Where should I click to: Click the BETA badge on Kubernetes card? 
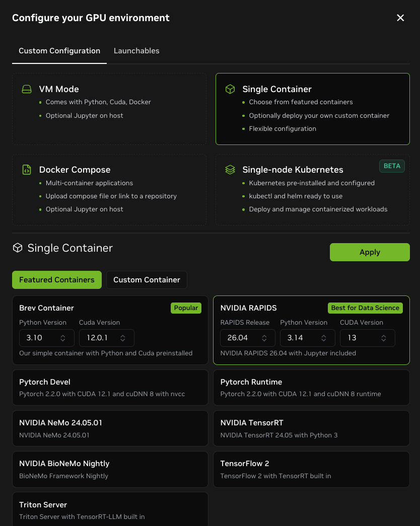coord(392,166)
